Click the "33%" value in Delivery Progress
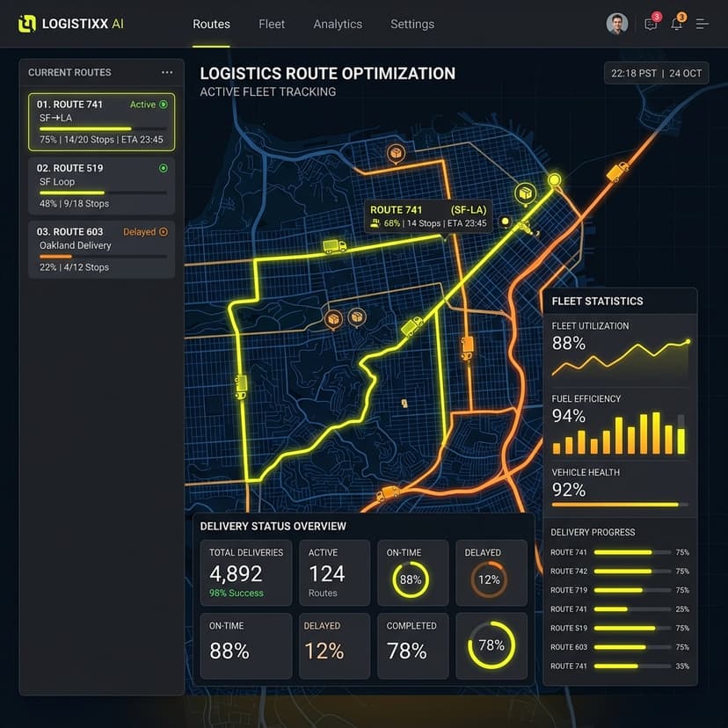The width and height of the screenshot is (728, 728). [682, 666]
